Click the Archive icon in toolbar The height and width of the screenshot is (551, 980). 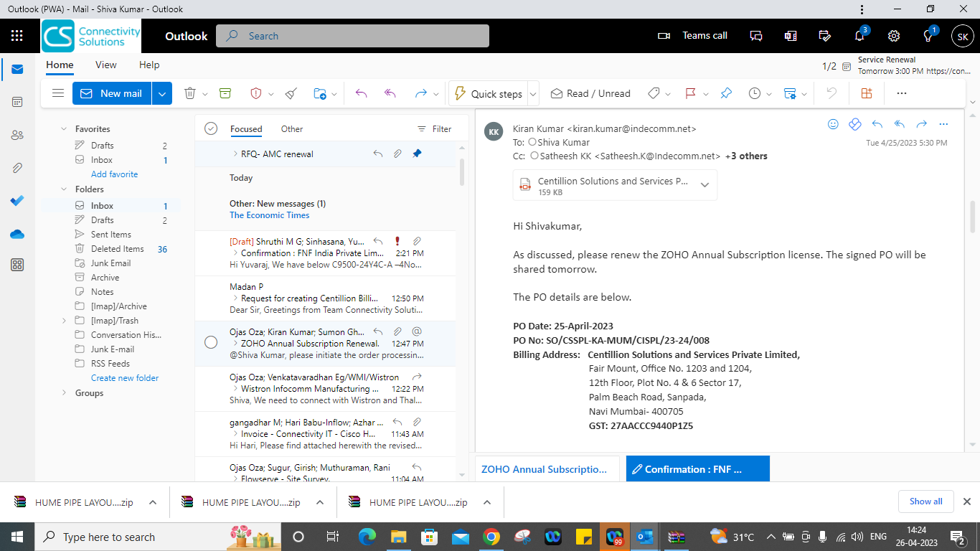point(225,93)
